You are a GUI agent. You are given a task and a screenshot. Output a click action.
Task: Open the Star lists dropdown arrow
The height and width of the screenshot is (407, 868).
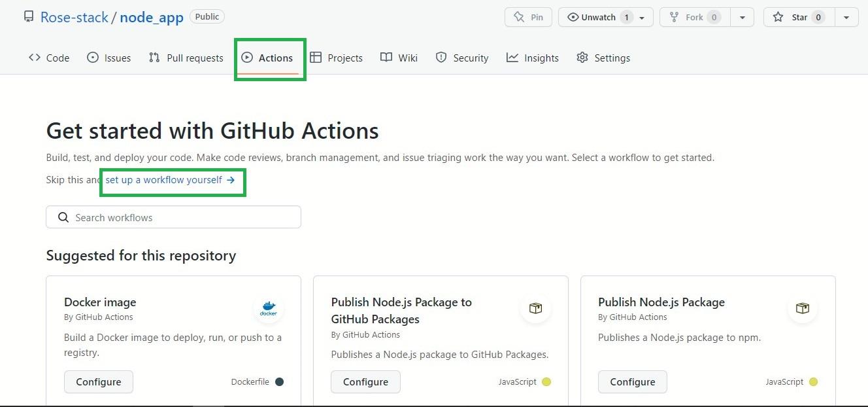(x=846, y=17)
